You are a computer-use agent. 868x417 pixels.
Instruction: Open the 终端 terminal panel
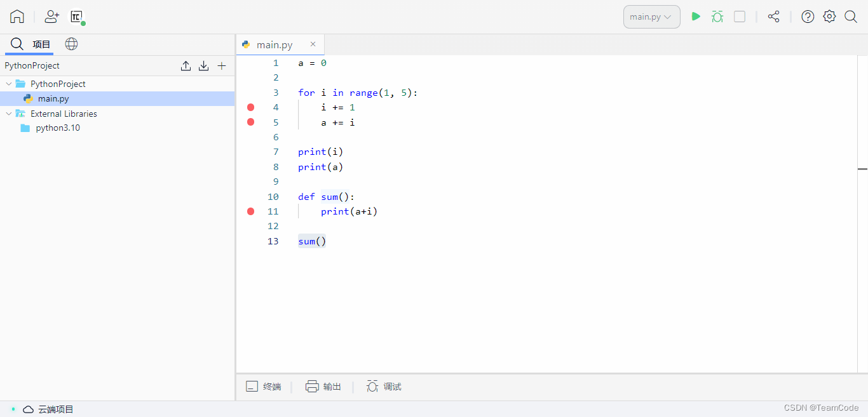coord(264,387)
